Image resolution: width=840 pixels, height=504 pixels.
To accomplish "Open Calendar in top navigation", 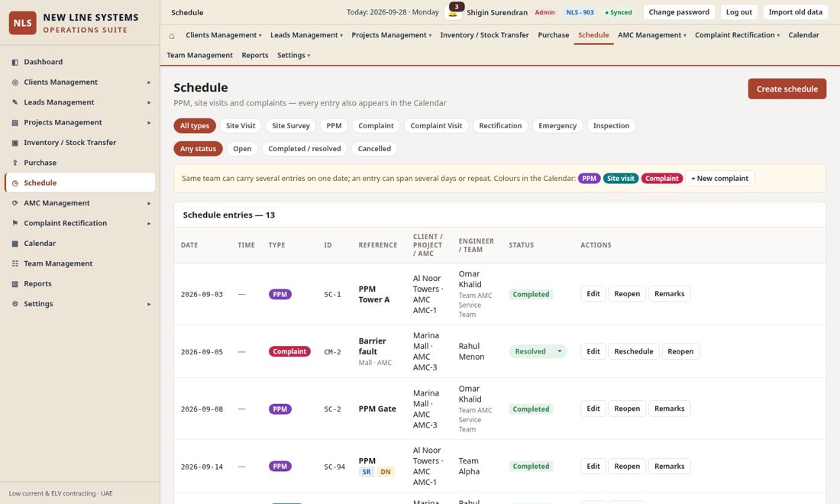I will coord(803,35).
